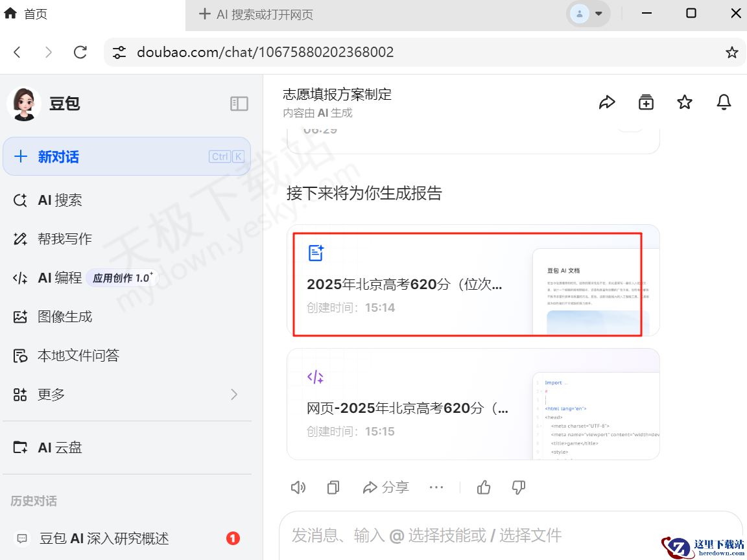747x560 pixels.
Task: Open the 2025年北京高考620分 document card
Action: (473, 281)
